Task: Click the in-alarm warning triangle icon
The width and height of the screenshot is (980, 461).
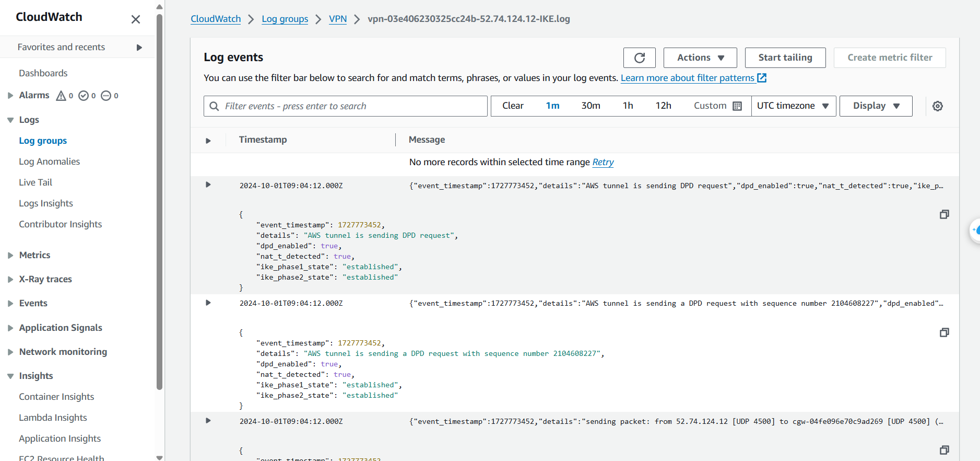Action: 61,96
